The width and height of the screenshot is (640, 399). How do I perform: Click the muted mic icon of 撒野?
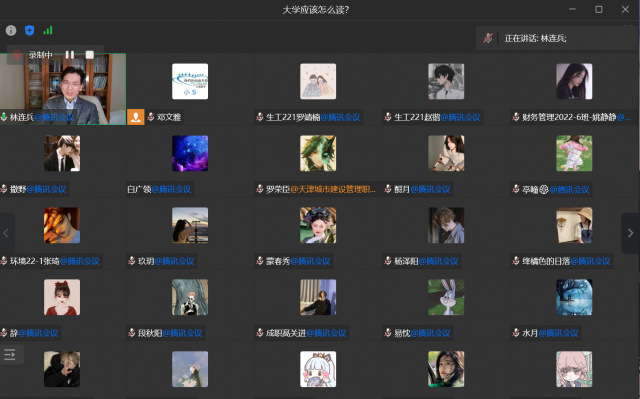[x=4, y=189]
